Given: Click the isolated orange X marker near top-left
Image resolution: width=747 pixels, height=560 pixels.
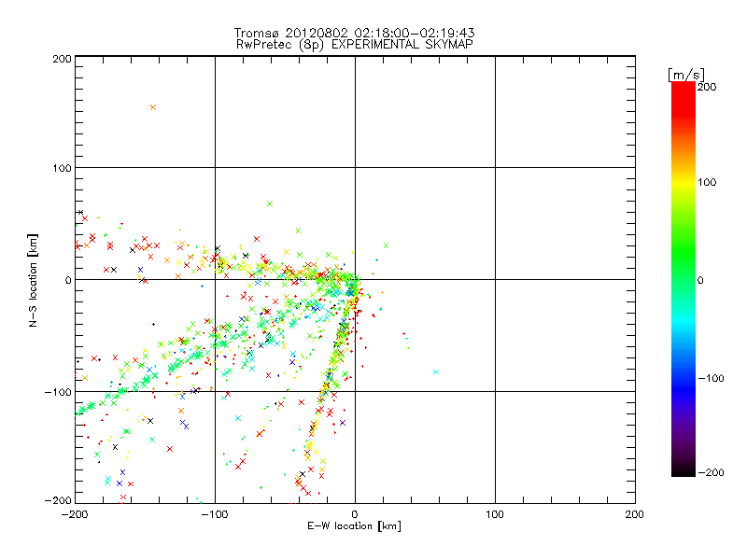Looking at the screenshot, I should [x=153, y=107].
